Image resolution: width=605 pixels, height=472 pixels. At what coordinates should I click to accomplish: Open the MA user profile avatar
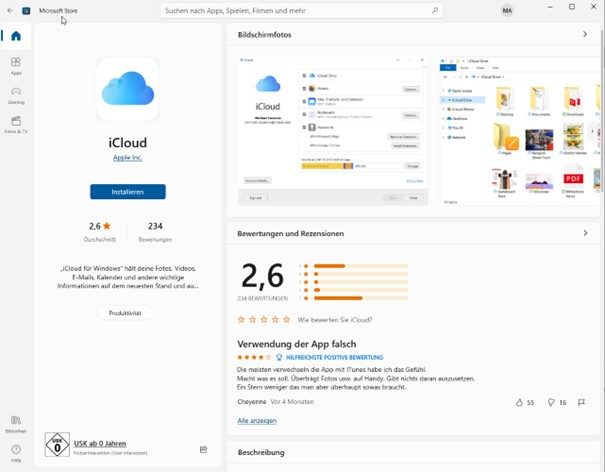click(507, 11)
